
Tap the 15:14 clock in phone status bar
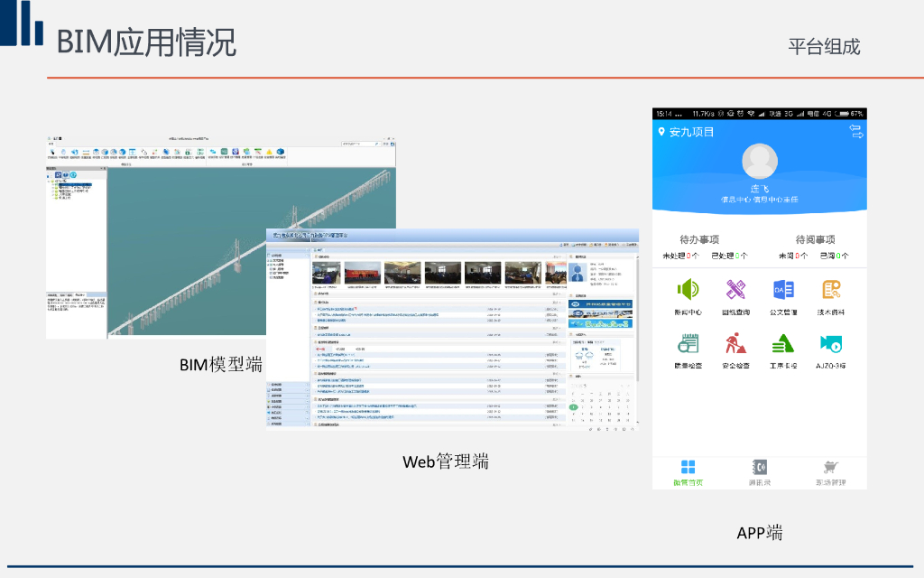663,113
